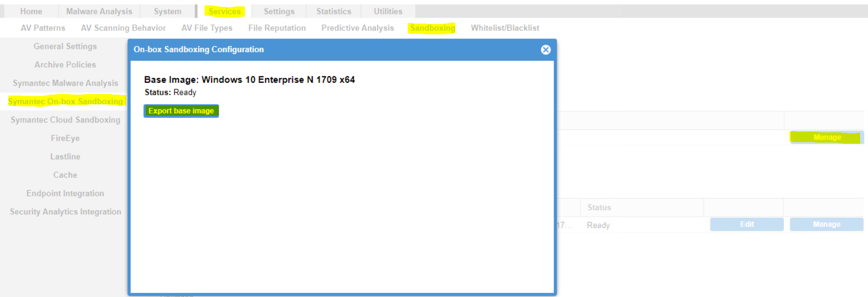Go to the Settings tab
This screenshot has width=868, height=297.
tap(279, 11)
